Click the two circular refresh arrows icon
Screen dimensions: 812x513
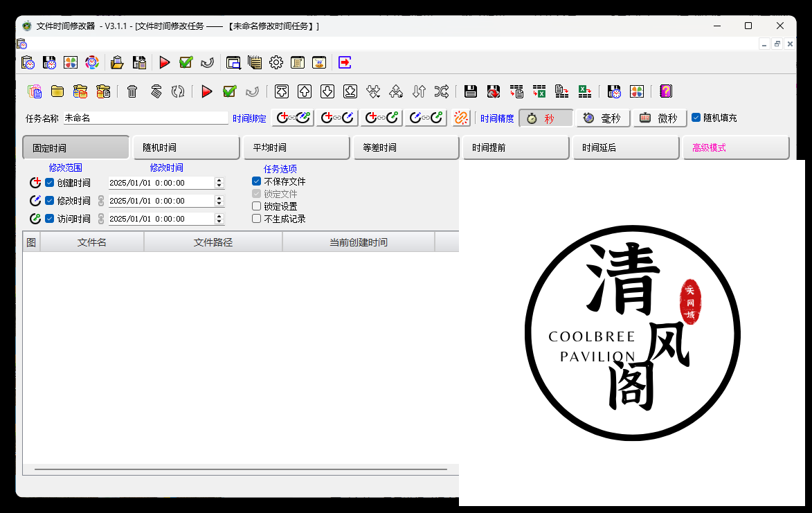point(178,91)
